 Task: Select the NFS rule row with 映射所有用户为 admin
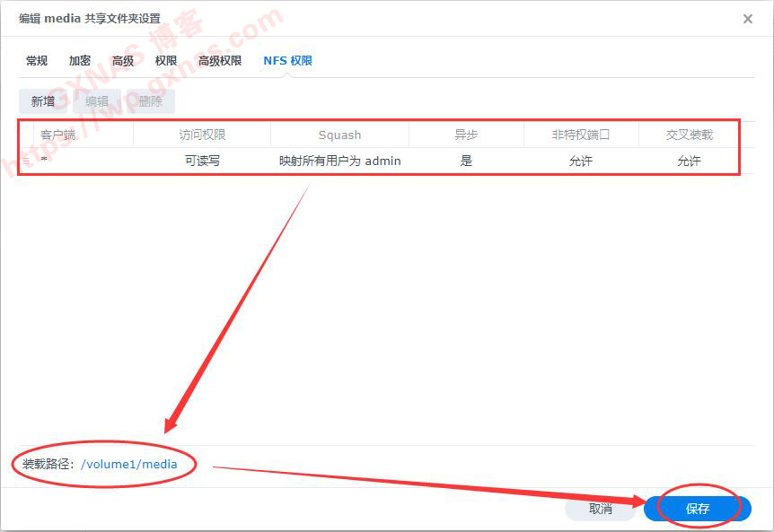click(x=339, y=161)
